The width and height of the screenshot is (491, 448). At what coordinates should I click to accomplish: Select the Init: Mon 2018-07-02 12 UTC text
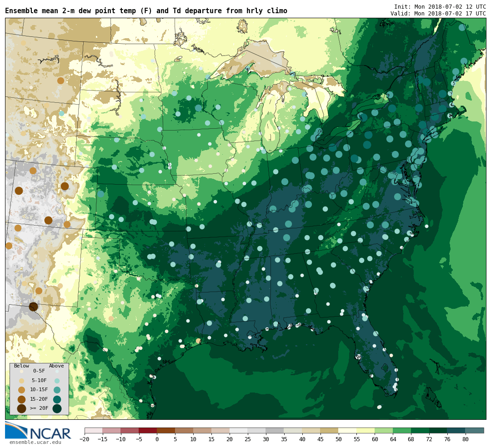pos(440,6)
